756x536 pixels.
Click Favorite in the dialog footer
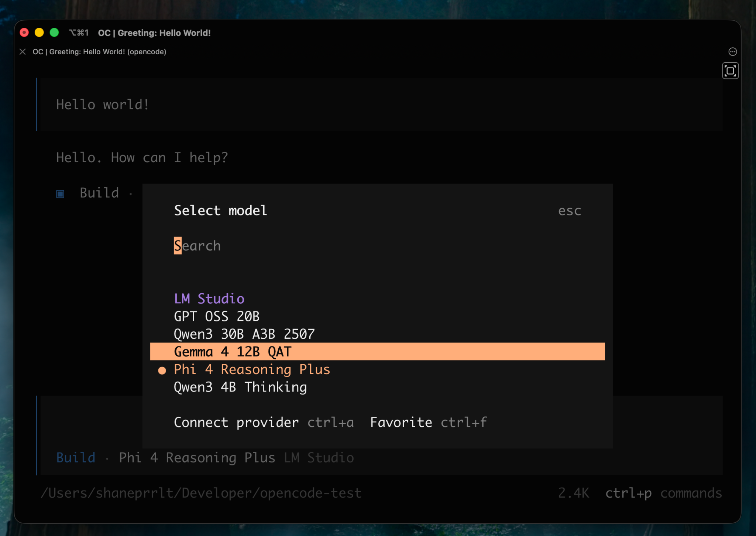[x=401, y=422]
